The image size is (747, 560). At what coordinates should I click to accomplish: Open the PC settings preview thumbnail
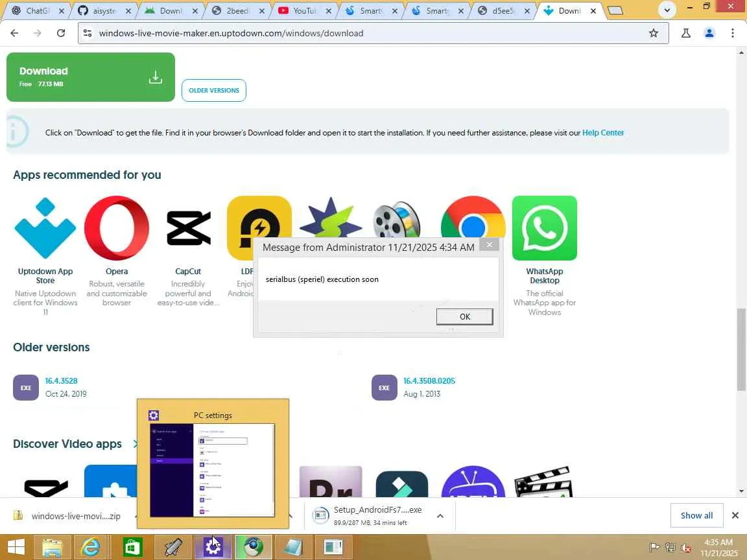(x=213, y=470)
